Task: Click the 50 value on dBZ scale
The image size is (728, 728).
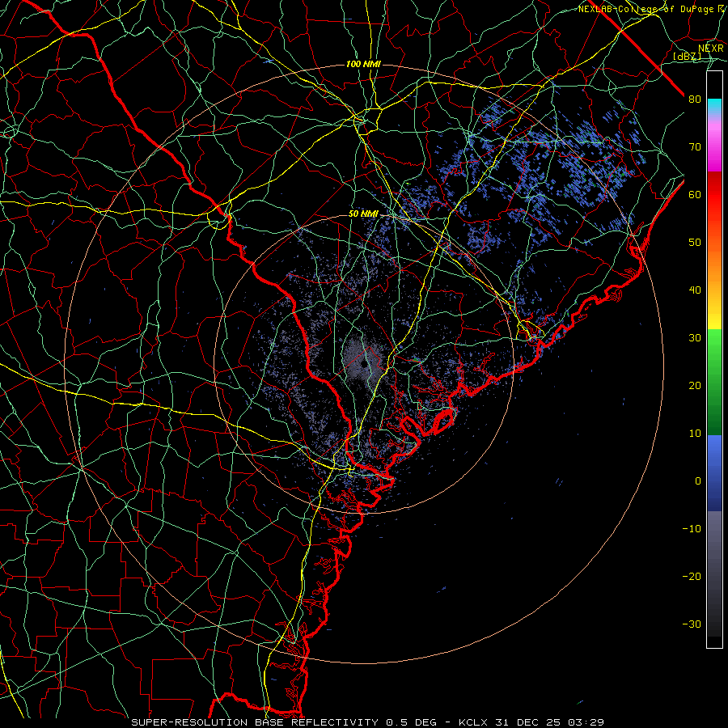Action: 695,243
